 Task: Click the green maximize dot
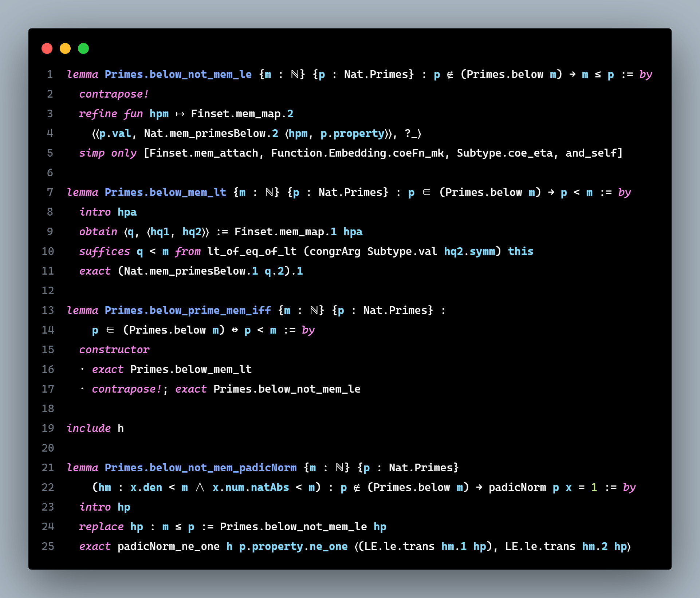[83, 48]
